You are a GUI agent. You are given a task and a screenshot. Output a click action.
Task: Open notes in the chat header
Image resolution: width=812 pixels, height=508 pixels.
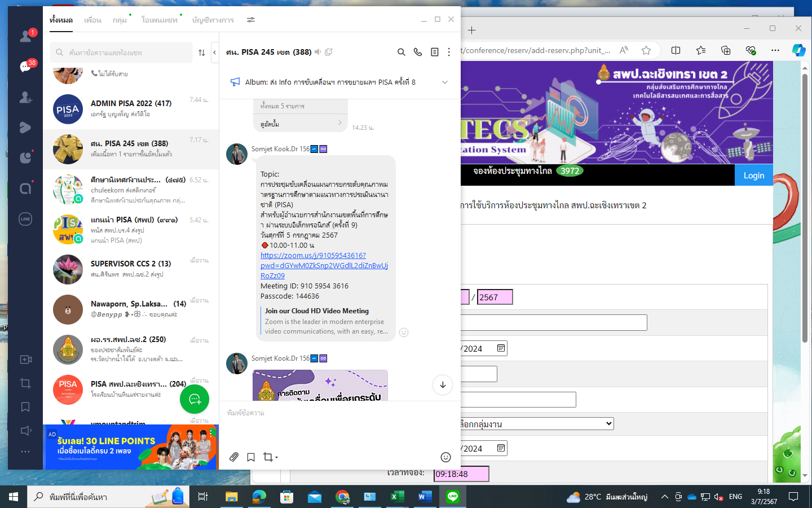435,52
